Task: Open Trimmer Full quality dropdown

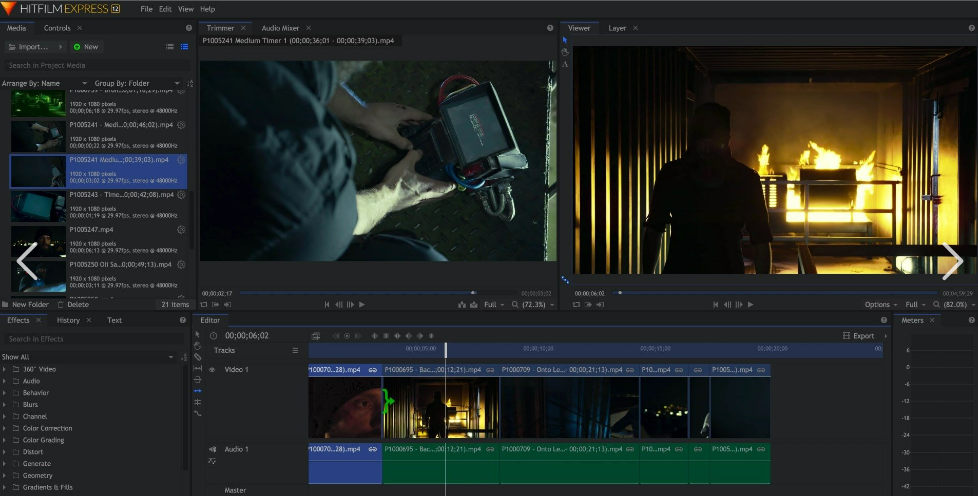Action: coord(494,304)
